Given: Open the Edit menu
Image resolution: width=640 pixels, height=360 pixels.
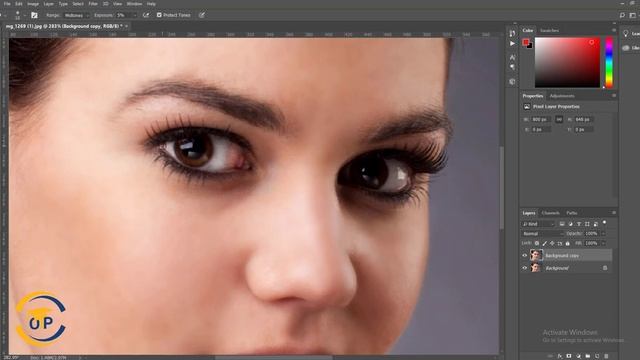Looking at the screenshot, I should click(19, 4).
